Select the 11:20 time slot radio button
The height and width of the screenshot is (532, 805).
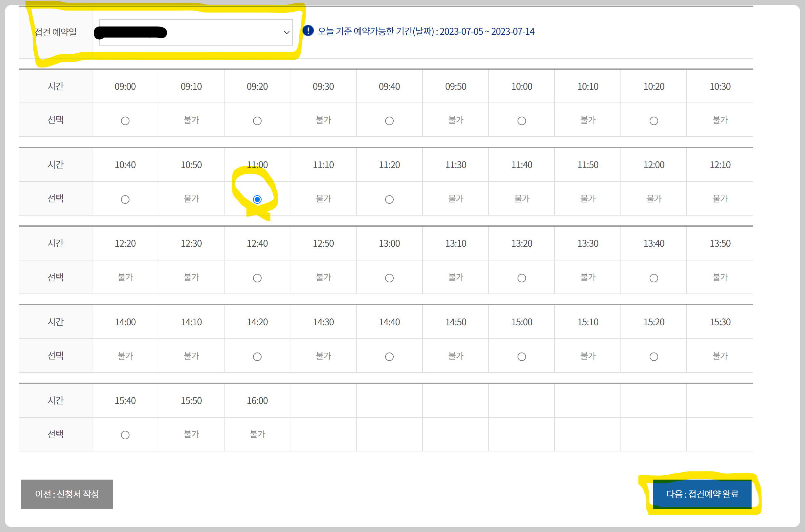click(389, 199)
